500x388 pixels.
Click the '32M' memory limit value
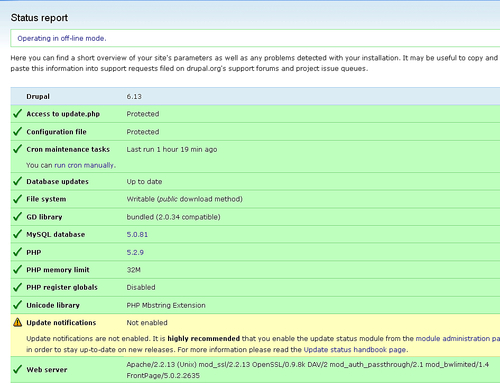(x=134, y=270)
